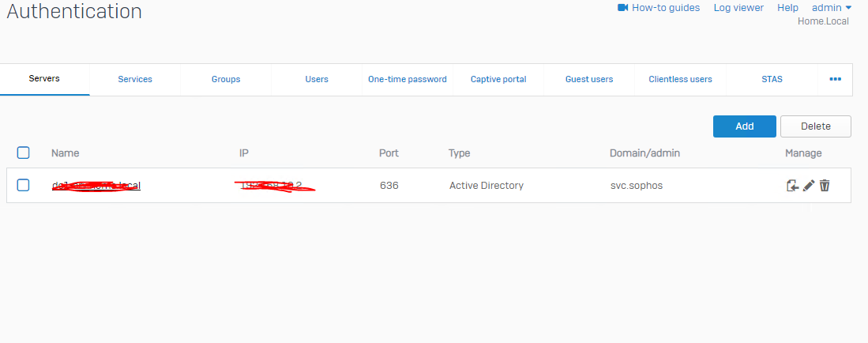This screenshot has width=868, height=343.
Task: Click the How-to guides video camera icon
Action: [x=622, y=8]
